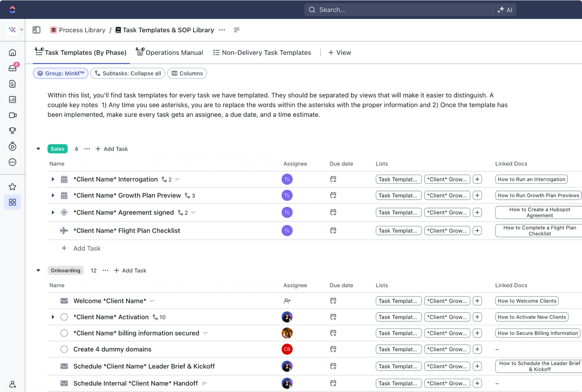Toggle status circle for billing information secured task

tap(64, 333)
